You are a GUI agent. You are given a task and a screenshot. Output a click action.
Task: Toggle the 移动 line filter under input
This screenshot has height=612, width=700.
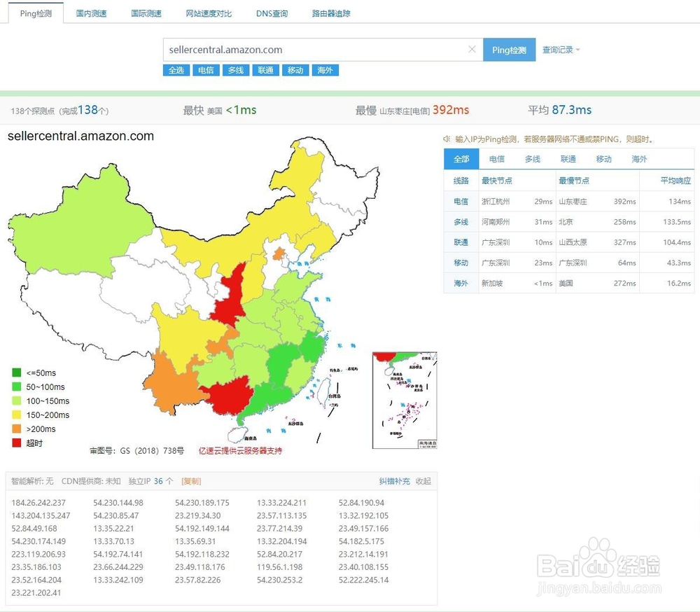(295, 70)
